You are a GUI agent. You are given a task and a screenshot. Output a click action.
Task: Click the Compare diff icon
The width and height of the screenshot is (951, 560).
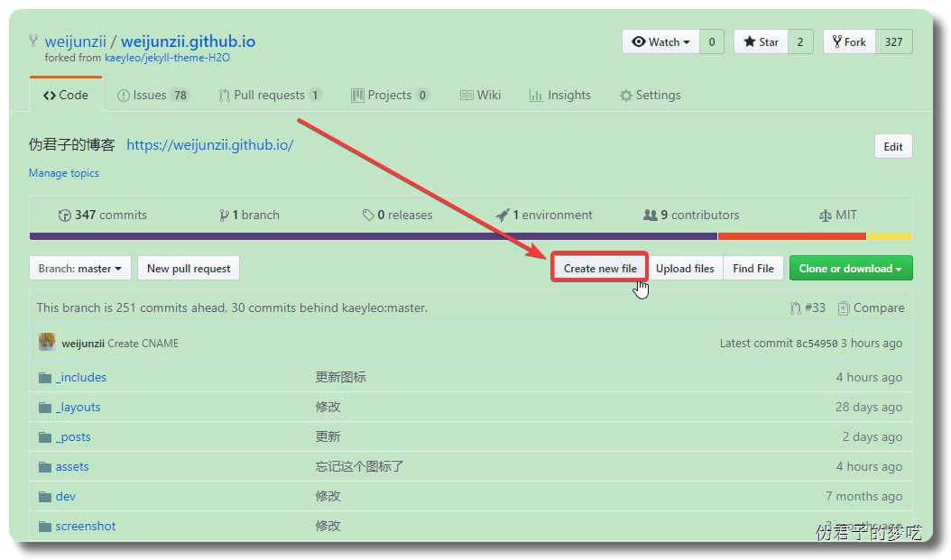coord(843,308)
